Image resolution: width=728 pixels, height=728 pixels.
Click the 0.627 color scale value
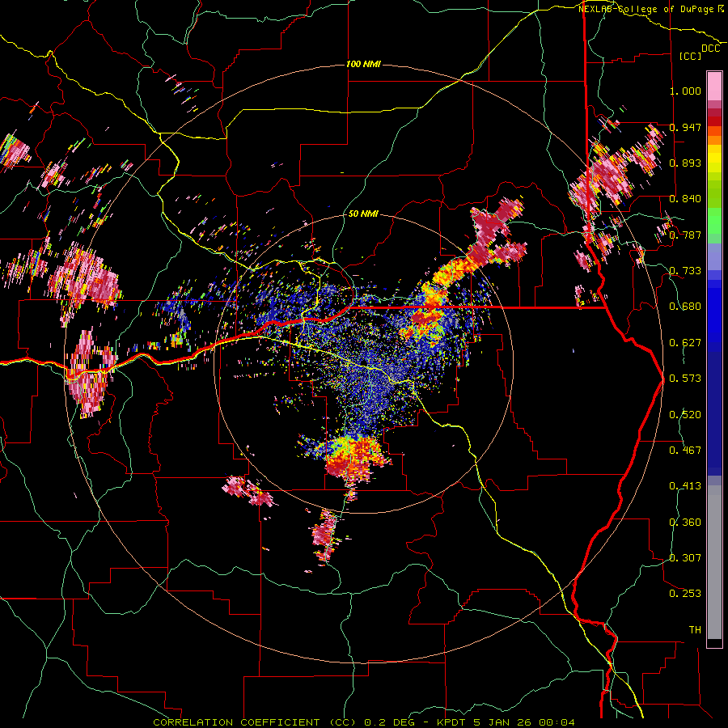point(685,343)
